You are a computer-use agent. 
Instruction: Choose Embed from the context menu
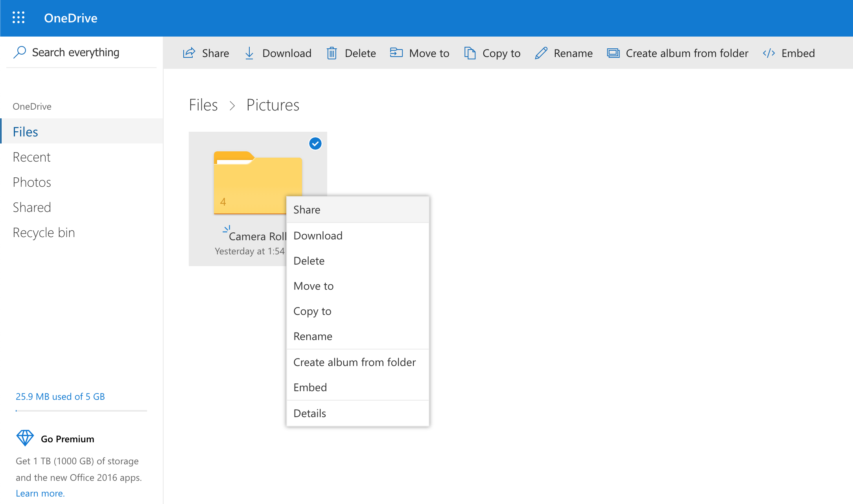coord(358,387)
